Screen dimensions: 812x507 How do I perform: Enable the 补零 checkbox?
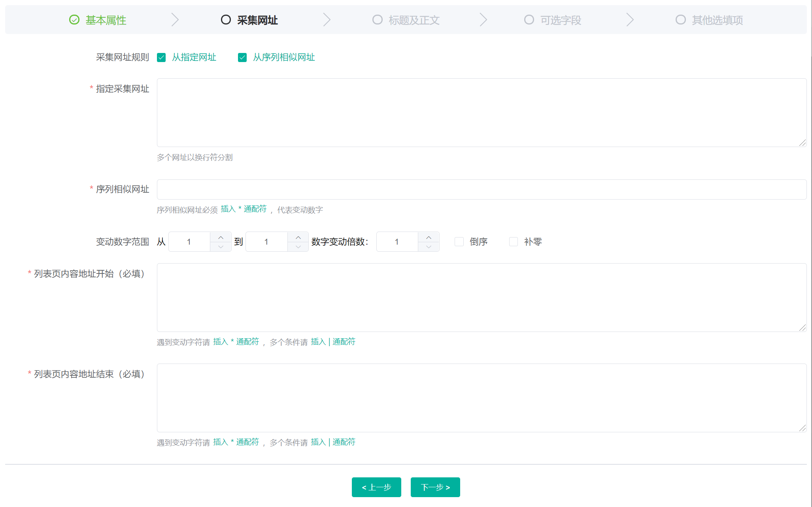[514, 241]
